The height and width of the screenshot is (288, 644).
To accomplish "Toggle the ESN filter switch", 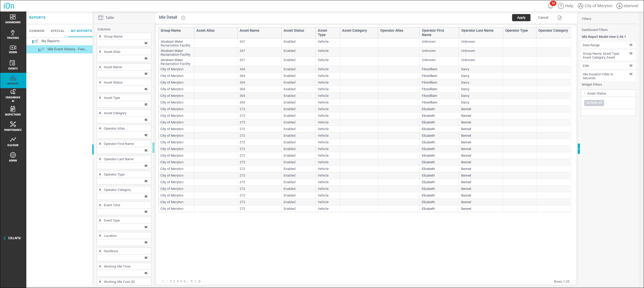I will pos(632,66).
